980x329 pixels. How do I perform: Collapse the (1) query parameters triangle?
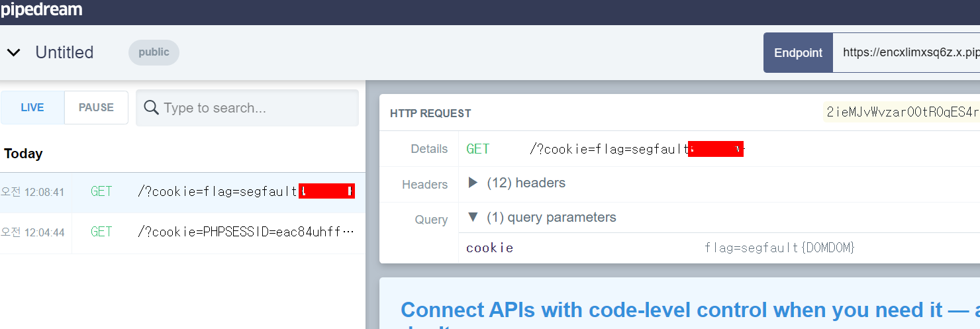pyautogui.click(x=473, y=217)
